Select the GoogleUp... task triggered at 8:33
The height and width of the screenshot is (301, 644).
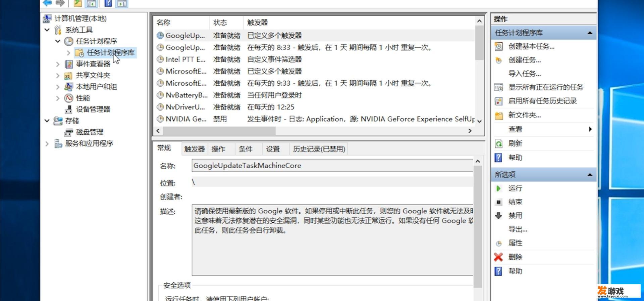coord(315,47)
